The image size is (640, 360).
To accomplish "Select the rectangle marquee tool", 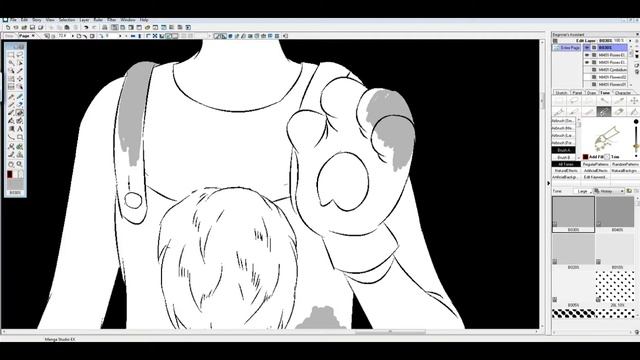I will tap(11, 55).
